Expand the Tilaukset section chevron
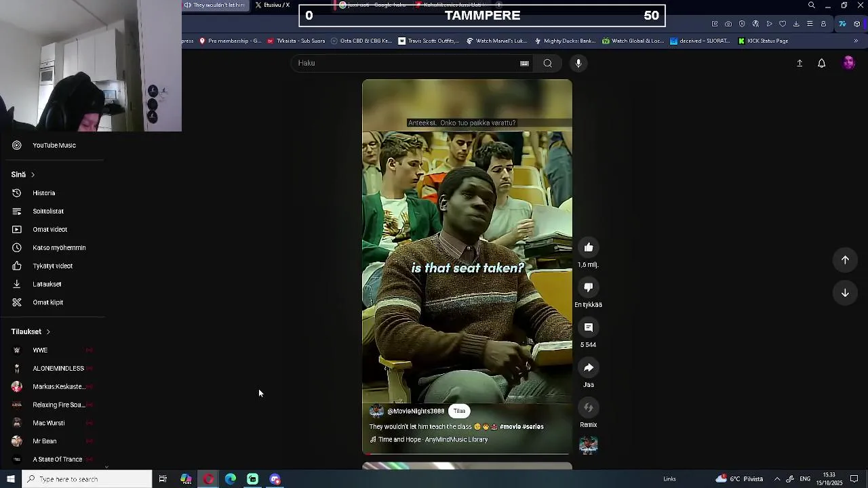 pyautogui.click(x=48, y=332)
